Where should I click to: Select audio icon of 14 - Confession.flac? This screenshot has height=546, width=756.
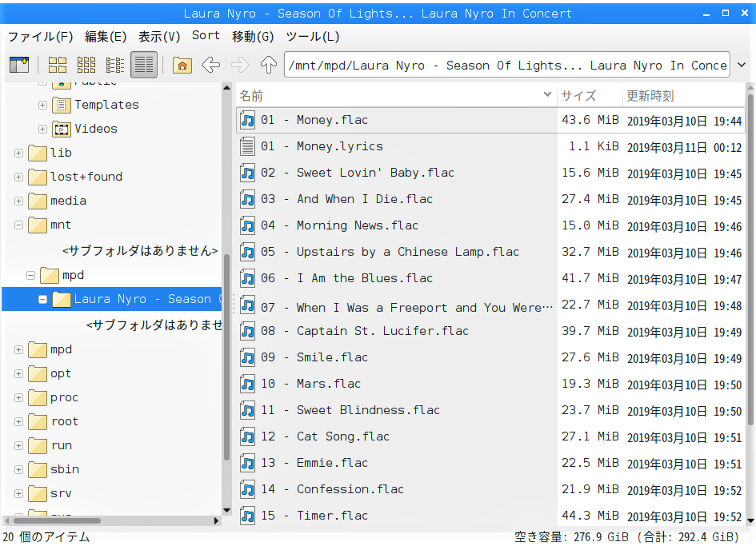[247, 489]
